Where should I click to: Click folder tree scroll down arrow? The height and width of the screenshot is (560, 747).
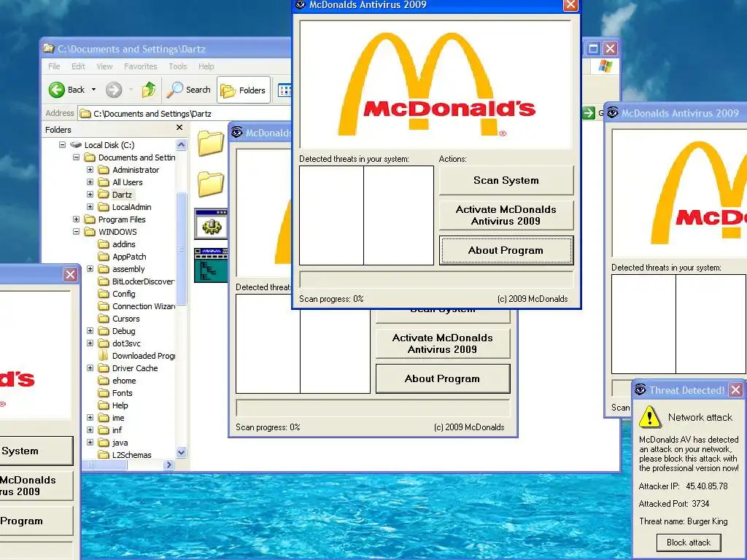point(181,452)
